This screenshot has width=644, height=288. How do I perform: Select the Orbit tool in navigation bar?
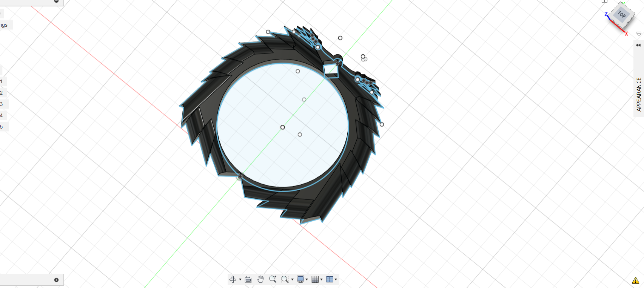233,279
